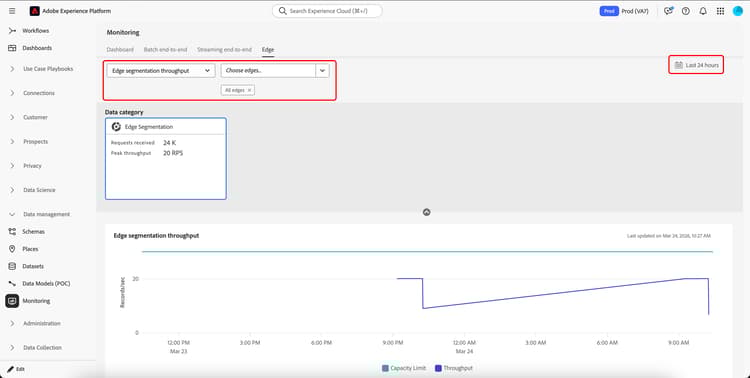Viewport: 750px width, 378px height.
Task: Collapse the Data management section
Action: coord(12,214)
